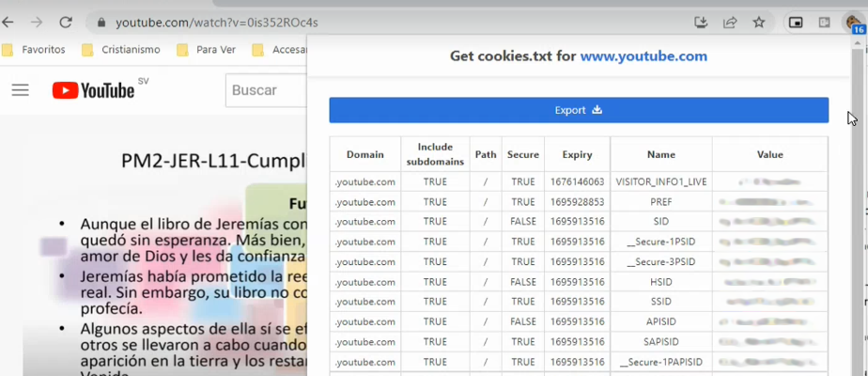Select the __Secure-1PSID cookie name

[x=661, y=242]
